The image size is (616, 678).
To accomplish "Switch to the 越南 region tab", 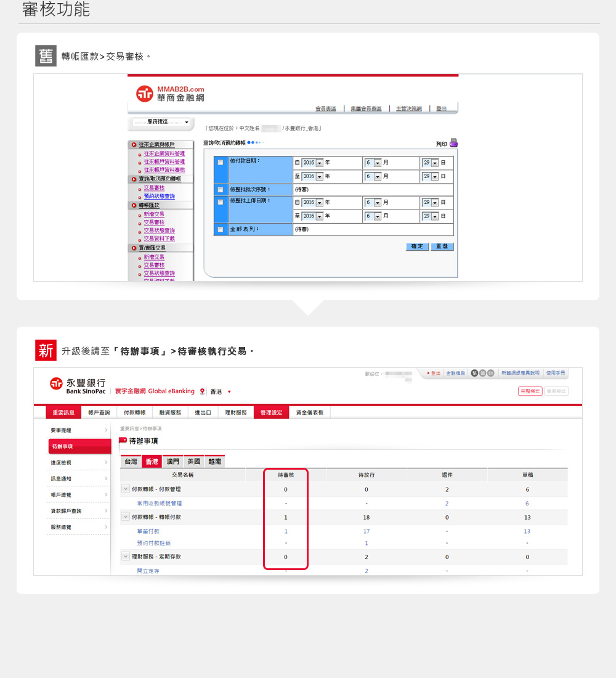I will point(215,462).
